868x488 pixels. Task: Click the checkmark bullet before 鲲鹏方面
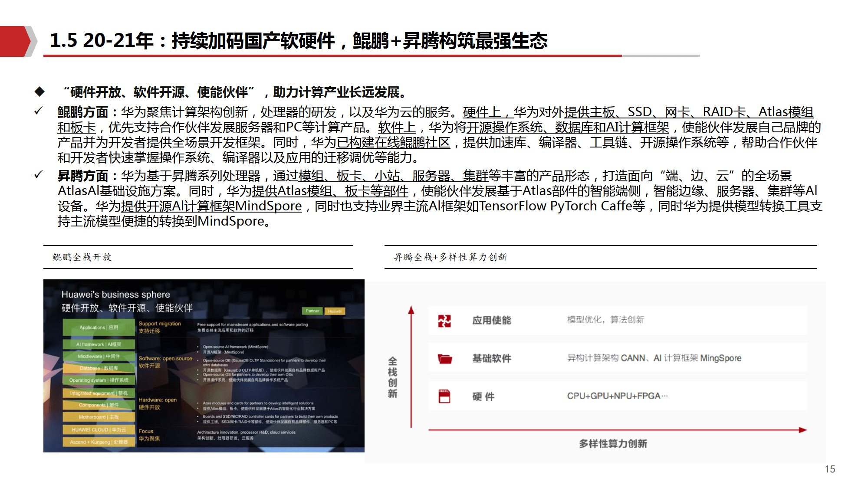pyautogui.click(x=39, y=111)
